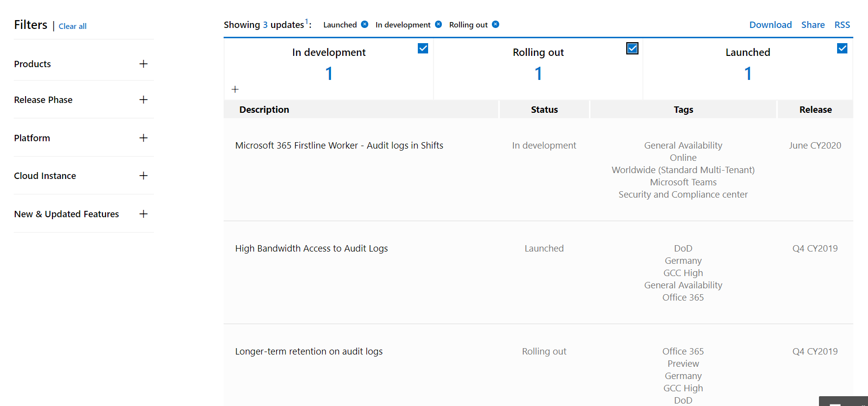This screenshot has width=868, height=406.
Task: Click the footnote 1 superscript after updates
Action: tap(307, 21)
